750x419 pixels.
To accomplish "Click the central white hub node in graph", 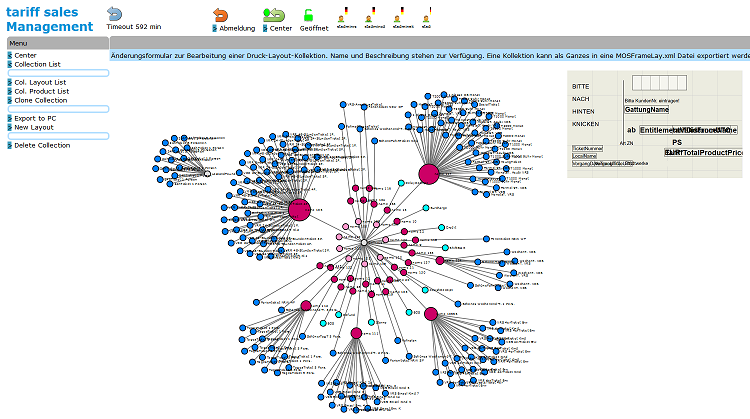I will pos(365,243).
